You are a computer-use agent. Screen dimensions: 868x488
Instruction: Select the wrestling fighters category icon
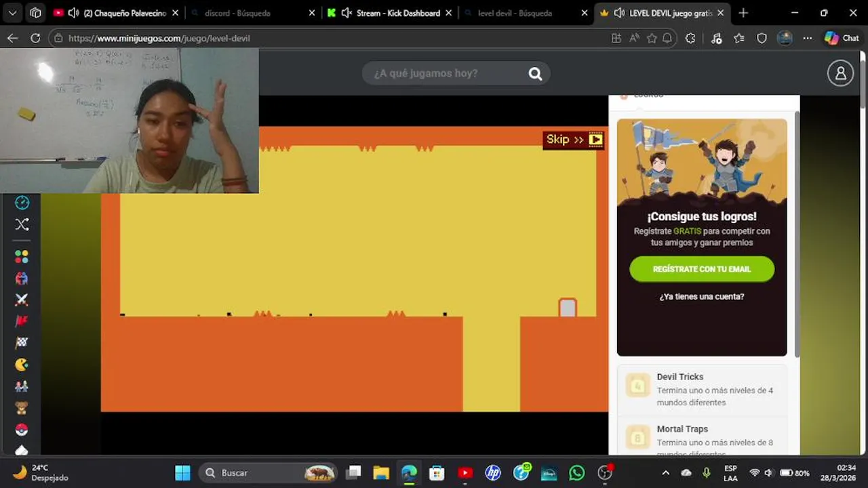pos(22,278)
